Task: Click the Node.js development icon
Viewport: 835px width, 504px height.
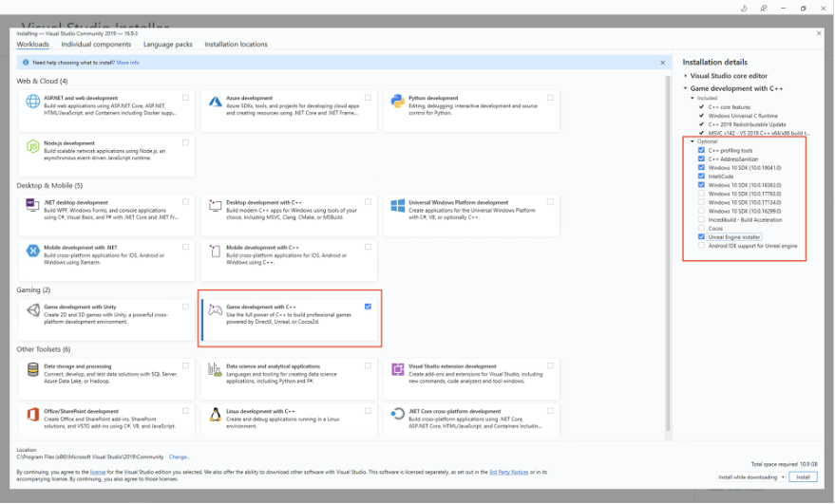Action: point(33,146)
